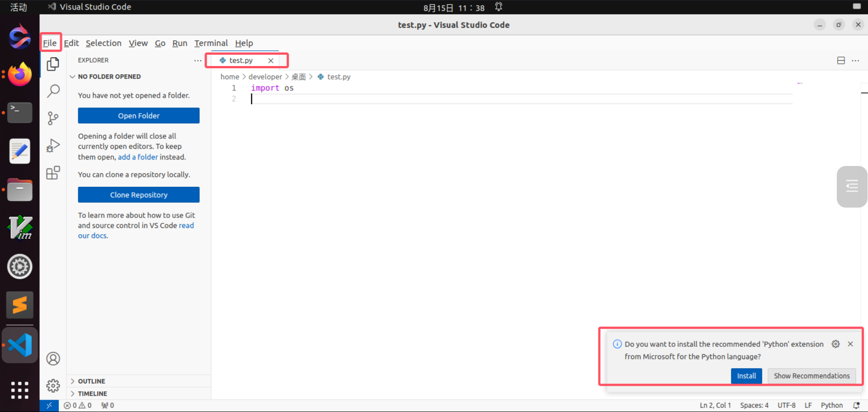Open editor More Actions ellipsis
Viewport: 868px width, 412px height.
pyautogui.click(x=855, y=61)
